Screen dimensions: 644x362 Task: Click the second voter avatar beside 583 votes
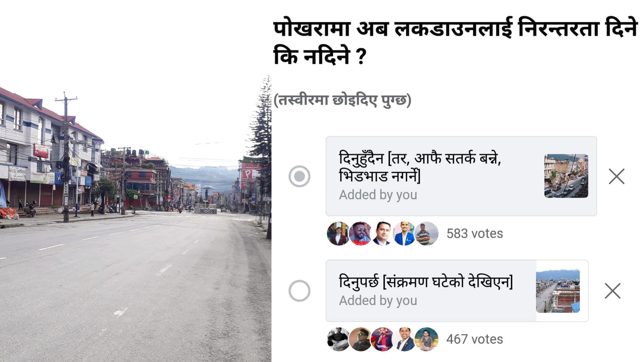(x=360, y=234)
